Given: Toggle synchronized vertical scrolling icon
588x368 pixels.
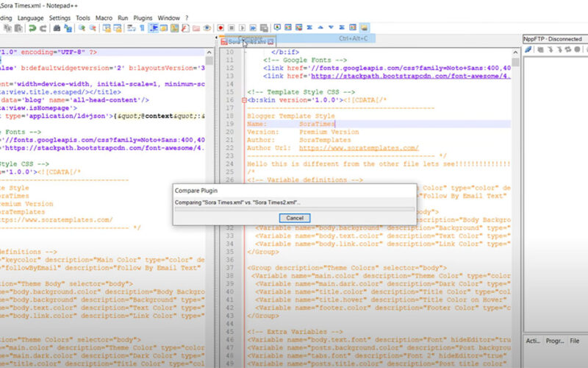Looking at the screenshot, I should (107, 28).
